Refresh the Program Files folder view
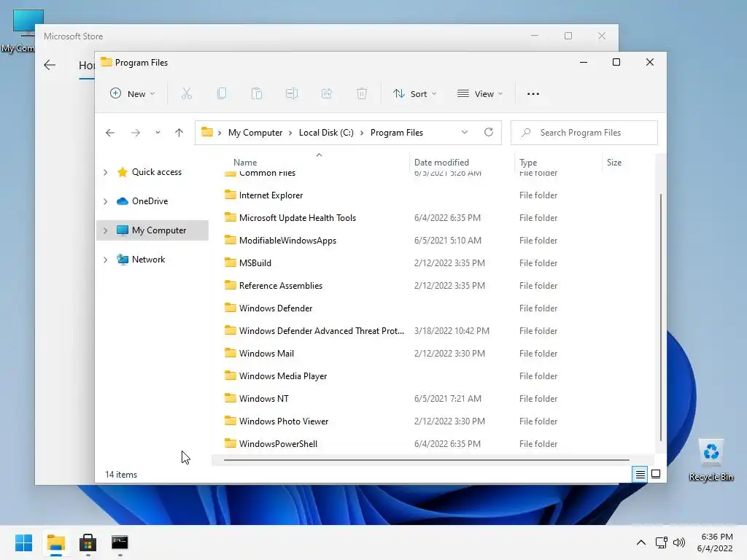The height and width of the screenshot is (560, 747). tap(489, 133)
